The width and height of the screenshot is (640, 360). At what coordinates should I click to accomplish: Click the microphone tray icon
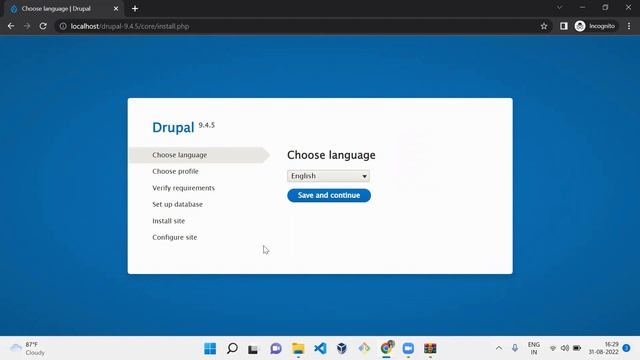(x=515, y=348)
